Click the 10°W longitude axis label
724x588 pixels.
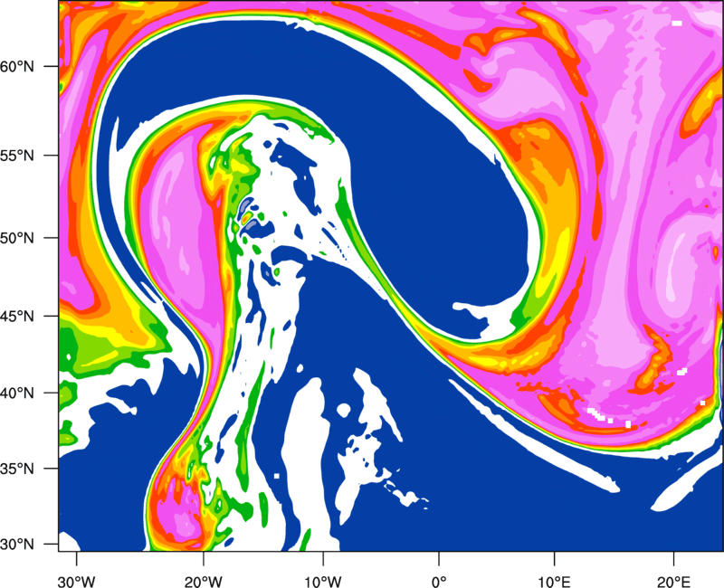point(323,581)
